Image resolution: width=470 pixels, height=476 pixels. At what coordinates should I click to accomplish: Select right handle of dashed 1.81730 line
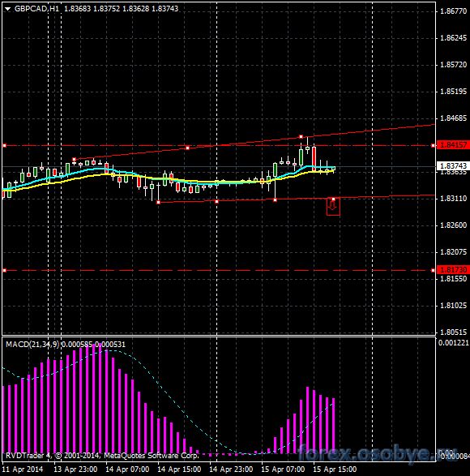point(433,270)
